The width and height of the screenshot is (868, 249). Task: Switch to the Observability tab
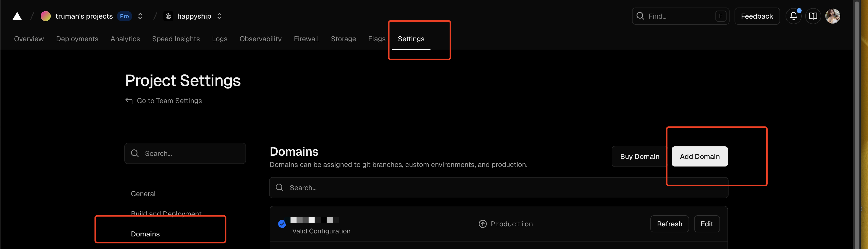click(260, 39)
